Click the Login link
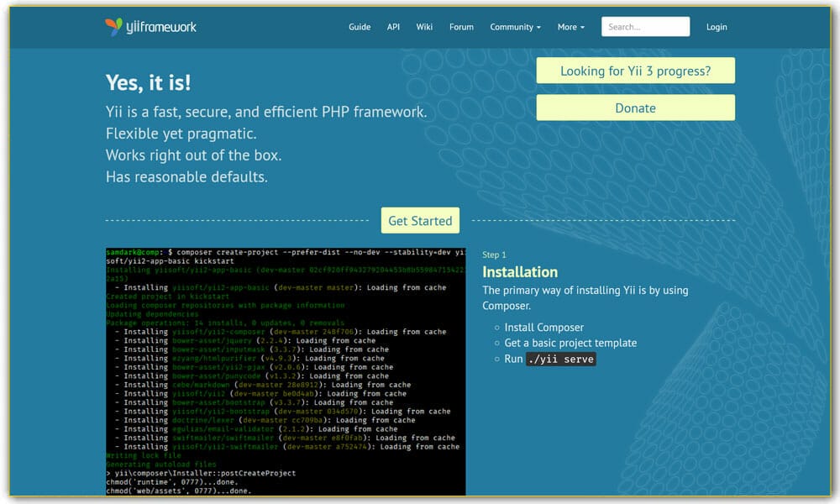Image resolution: width=840 pixels, height=504 pixels. 717,27
